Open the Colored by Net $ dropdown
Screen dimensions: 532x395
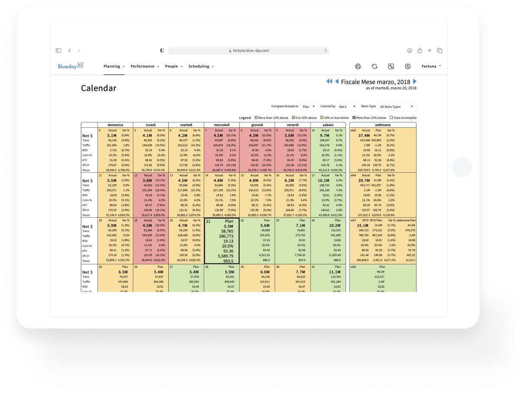(x=348, y=106)
